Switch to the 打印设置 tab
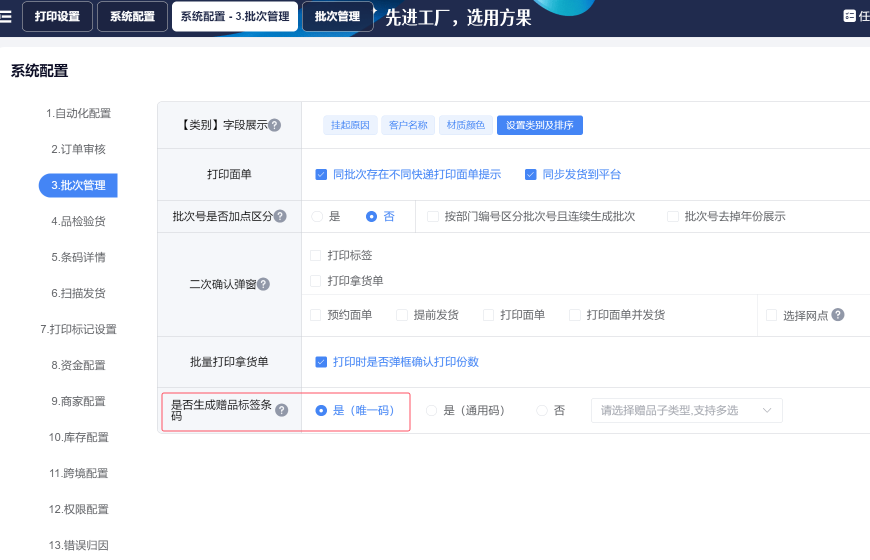Viewport: 870px width, 560px height. pyautogui.click(x=57, y=16)
